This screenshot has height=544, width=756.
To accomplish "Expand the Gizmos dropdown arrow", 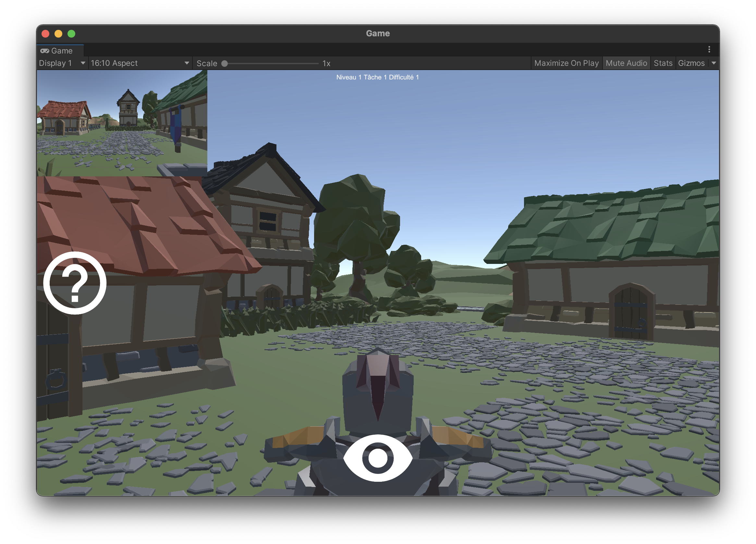I will 714,63.
